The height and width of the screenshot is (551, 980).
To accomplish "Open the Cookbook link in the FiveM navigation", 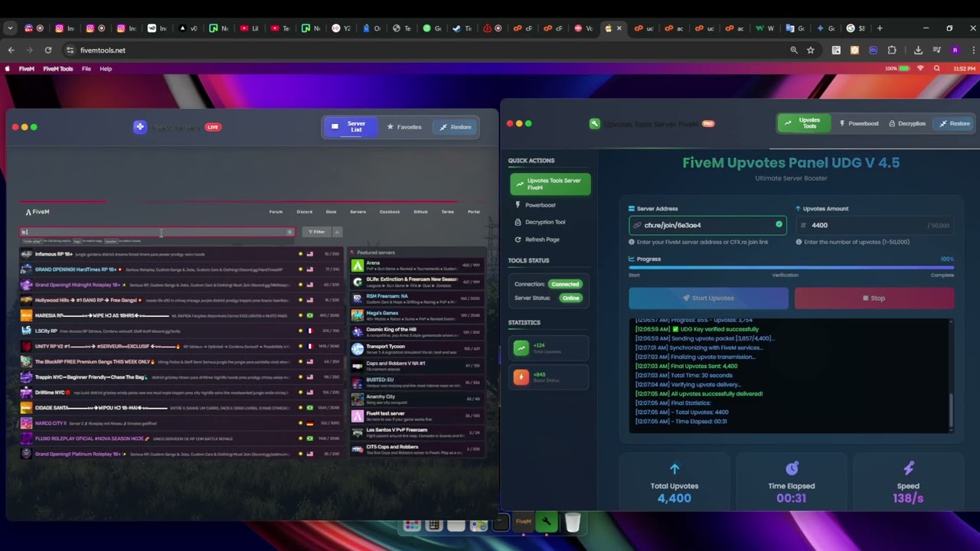I will (390, 212).
